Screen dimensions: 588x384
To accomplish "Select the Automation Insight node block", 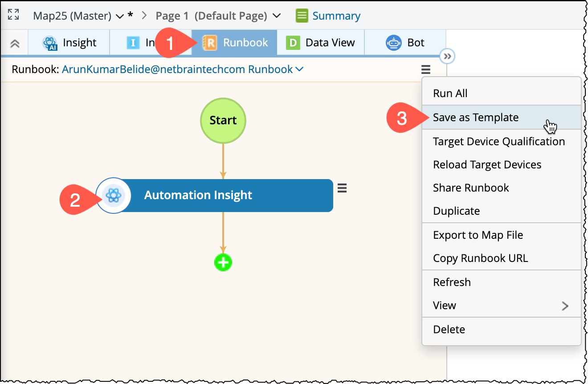I will click(x=223, y=196).
